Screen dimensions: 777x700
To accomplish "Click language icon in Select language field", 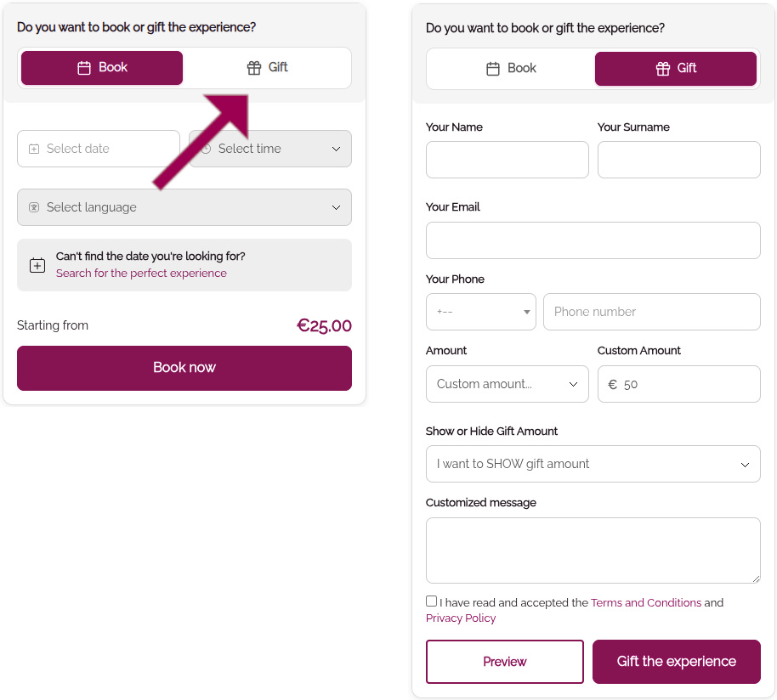I will [x=34, y=207].
